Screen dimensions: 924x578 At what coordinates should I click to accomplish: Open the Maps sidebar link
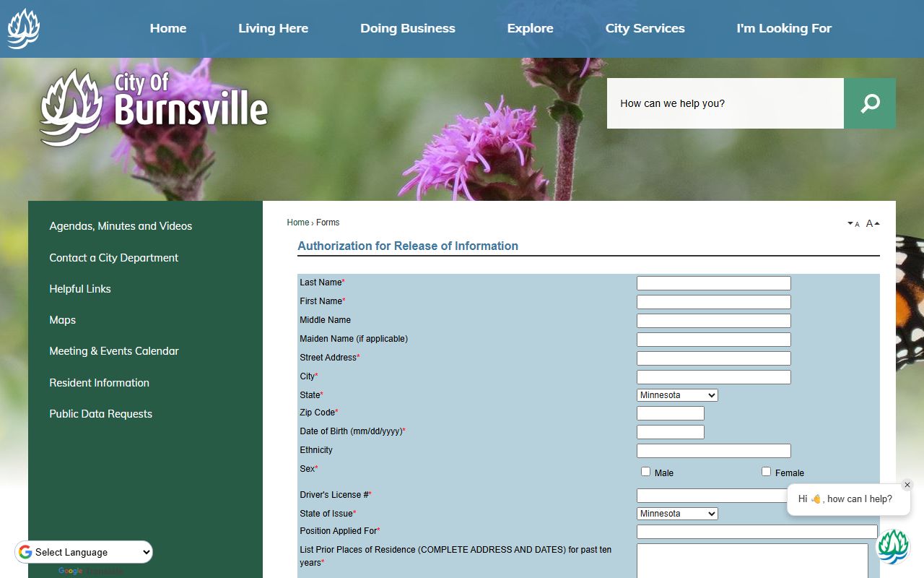tap(62, 320)
